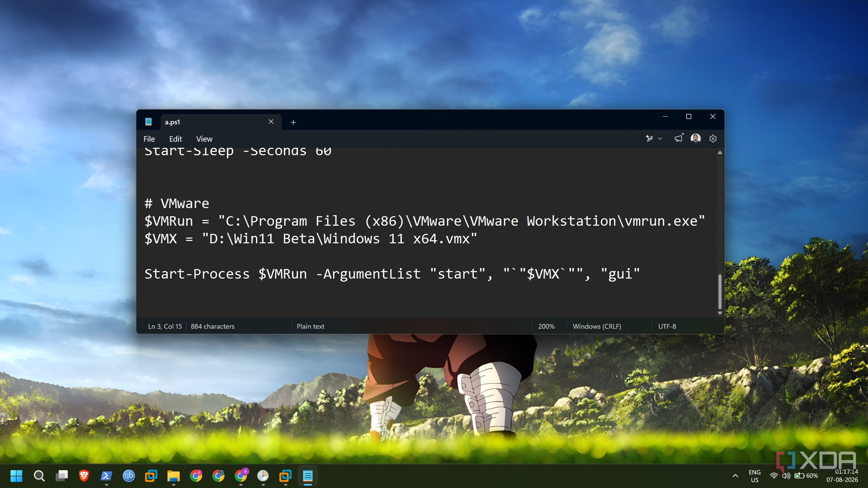
Task: Click the Plain text status indicator
Action: pos(311,326)
